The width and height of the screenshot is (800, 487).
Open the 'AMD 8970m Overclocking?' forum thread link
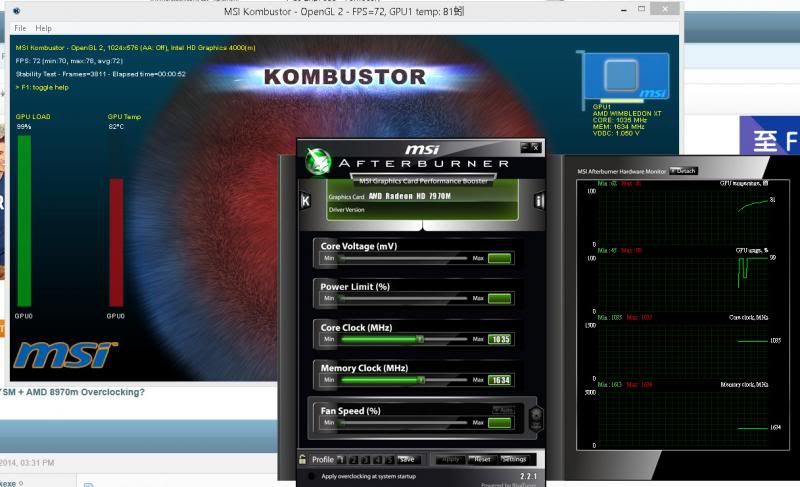[72, 392]
